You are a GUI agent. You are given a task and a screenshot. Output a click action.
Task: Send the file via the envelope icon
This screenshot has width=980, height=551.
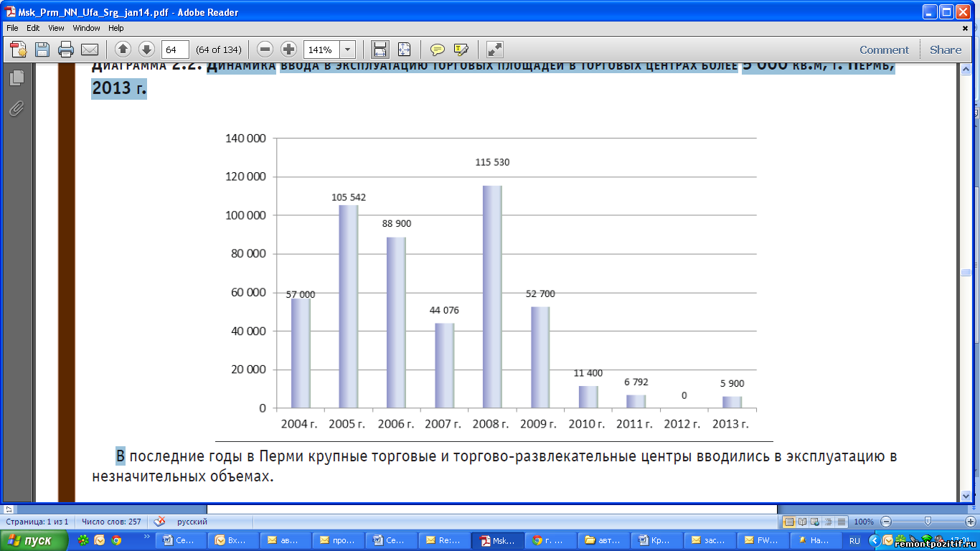(x=89, y=50)
